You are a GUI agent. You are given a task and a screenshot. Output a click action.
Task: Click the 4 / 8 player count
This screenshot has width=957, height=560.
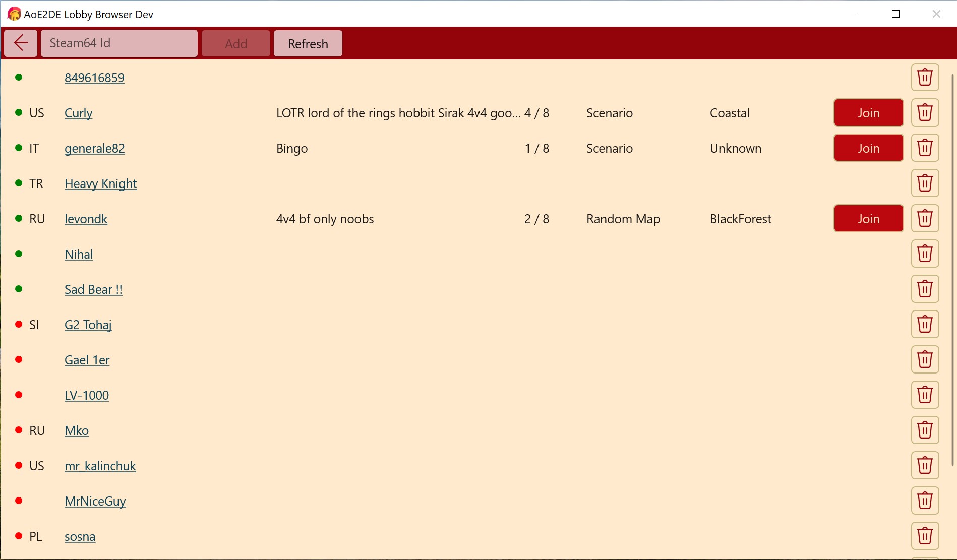click(536, 113)
